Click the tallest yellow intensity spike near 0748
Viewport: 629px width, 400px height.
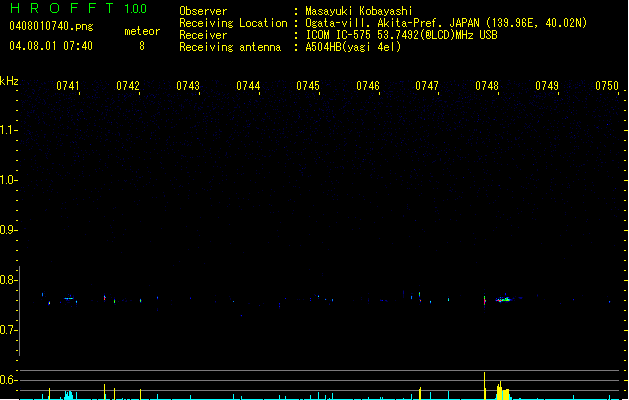point(485,386)
